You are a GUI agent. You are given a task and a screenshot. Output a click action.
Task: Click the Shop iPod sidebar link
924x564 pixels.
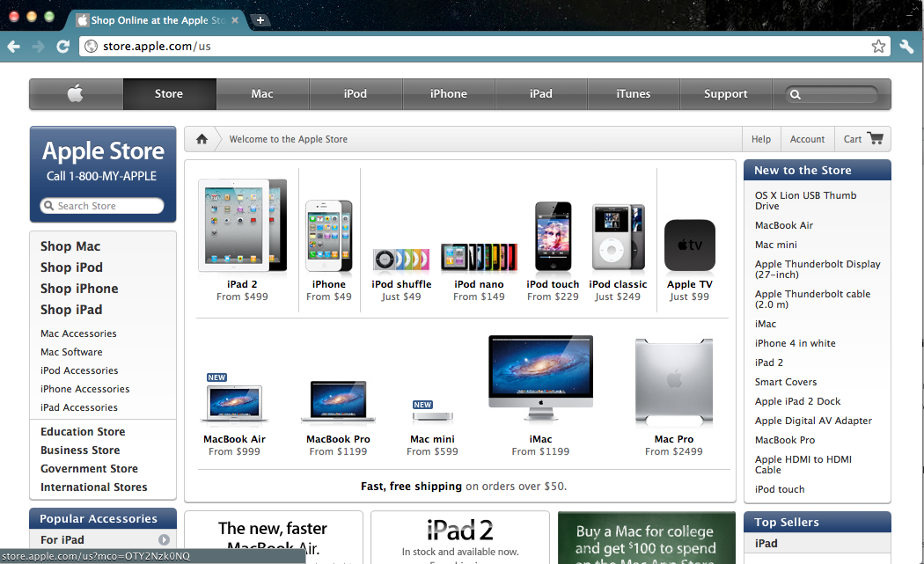tap(71, 267)
